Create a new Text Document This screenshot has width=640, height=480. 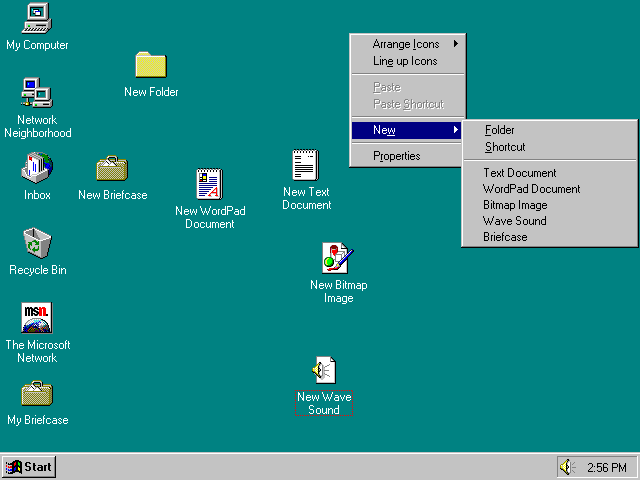point(550,173)
